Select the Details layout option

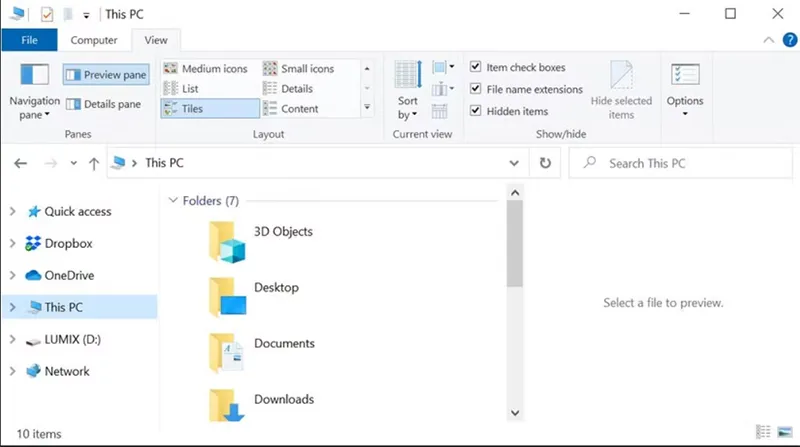click(288, 89)
